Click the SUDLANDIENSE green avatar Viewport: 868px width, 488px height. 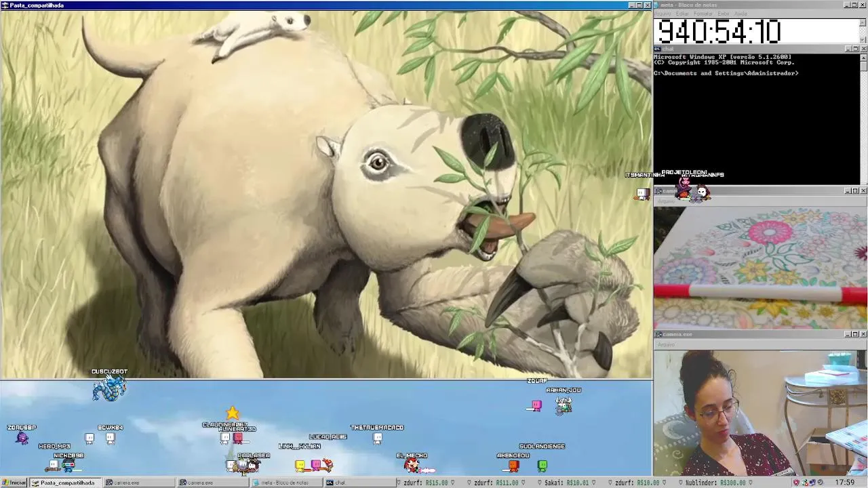click(542, 465)
